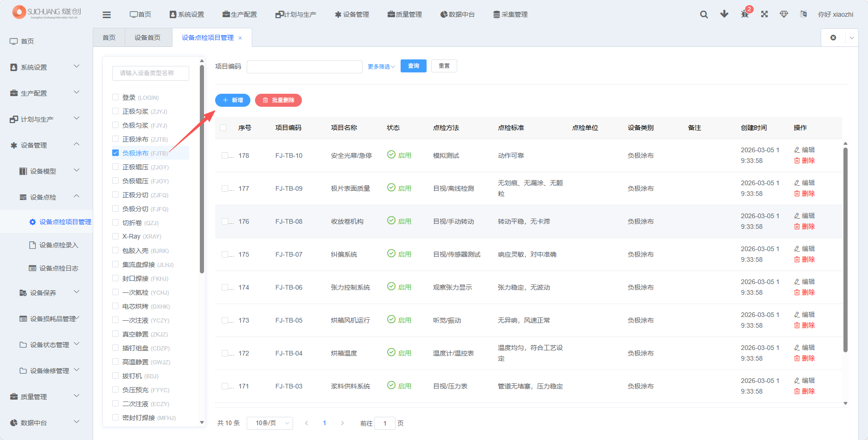Open 系统设置 in the top menu

point(186,14)
